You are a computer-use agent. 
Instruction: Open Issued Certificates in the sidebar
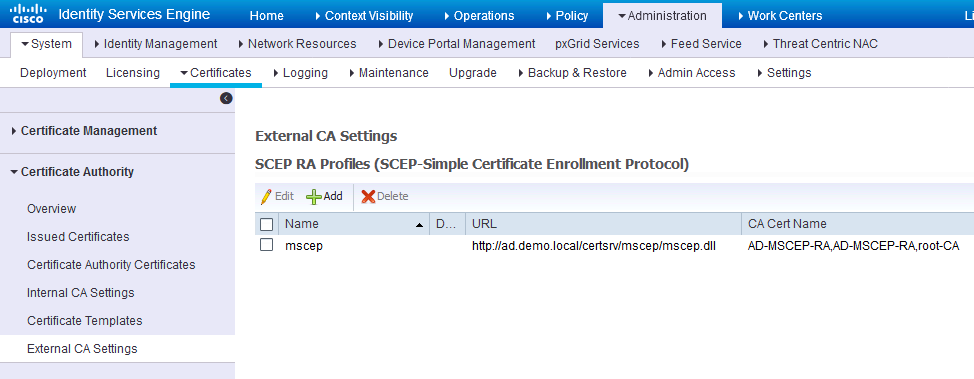(x=78, y=237)
